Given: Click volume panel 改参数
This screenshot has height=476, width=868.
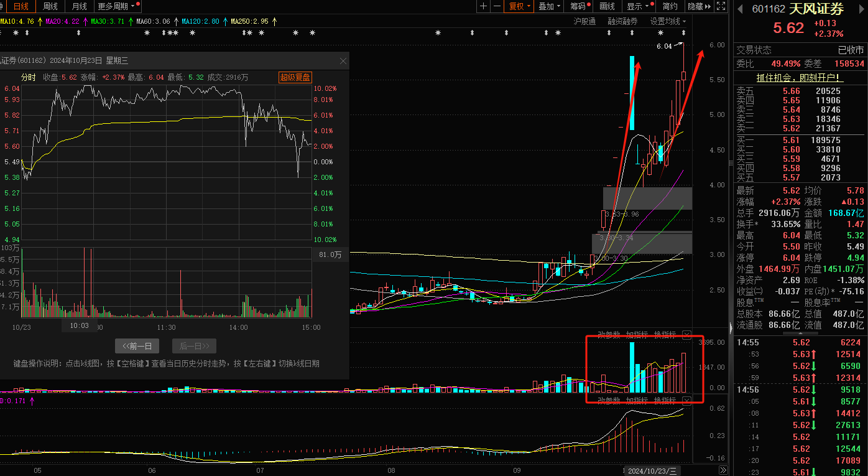Looking at the screenshot, I should click(x=609, y=335).
